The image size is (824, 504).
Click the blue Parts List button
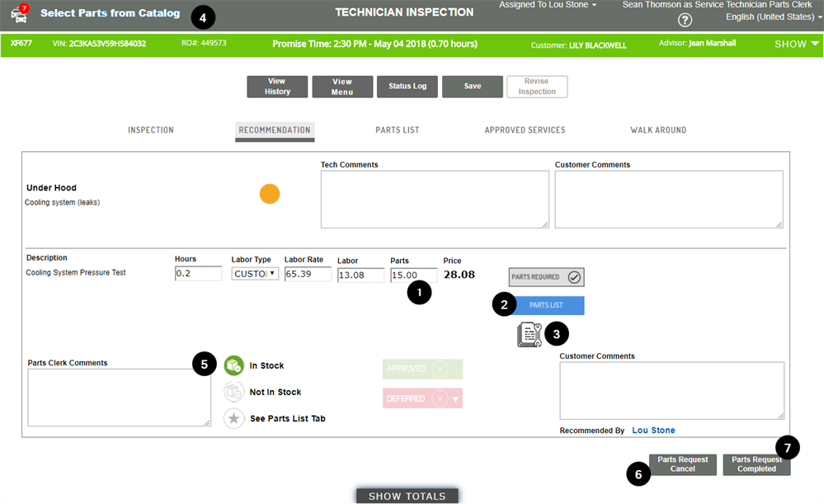coord(546,305)
